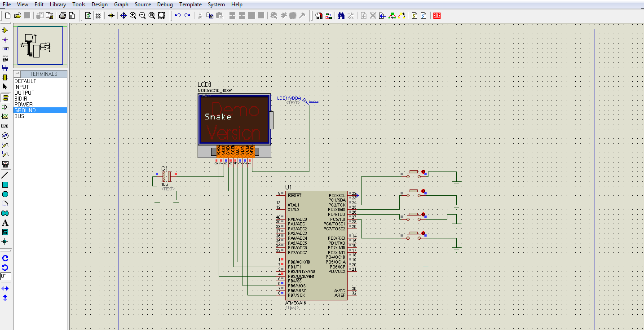
Task: Select Wire label mode
Action: (x=5, y=49)
